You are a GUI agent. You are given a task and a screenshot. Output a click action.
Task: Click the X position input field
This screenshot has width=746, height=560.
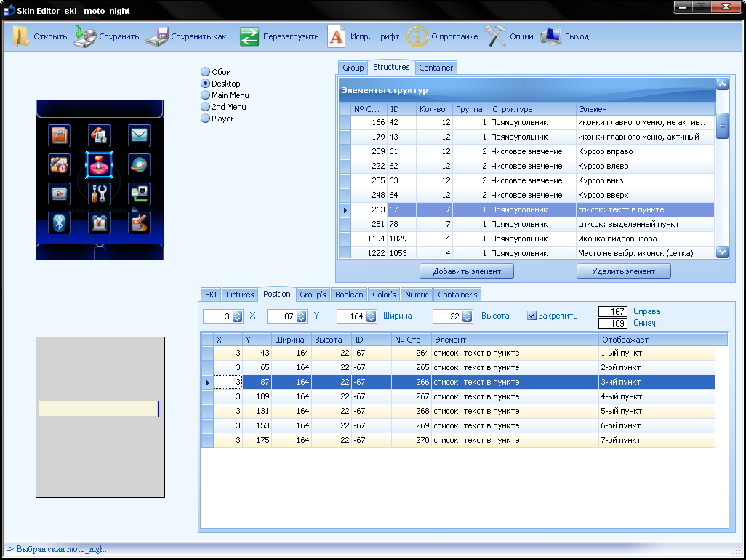tap(218, 316)
